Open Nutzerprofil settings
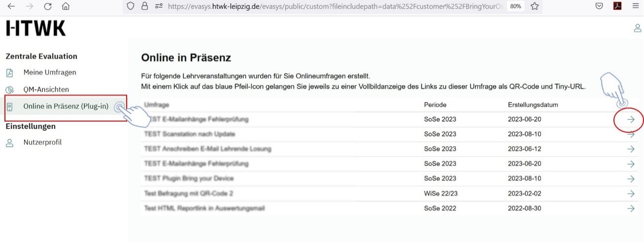This screenshot has height=242, width=644. click(x=42, y=143)
